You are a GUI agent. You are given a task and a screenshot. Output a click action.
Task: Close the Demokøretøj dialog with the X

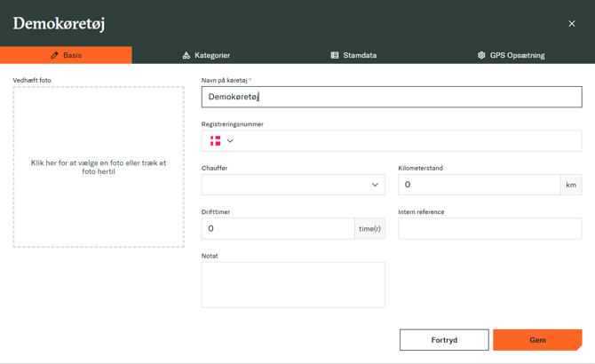pos(572,24)
